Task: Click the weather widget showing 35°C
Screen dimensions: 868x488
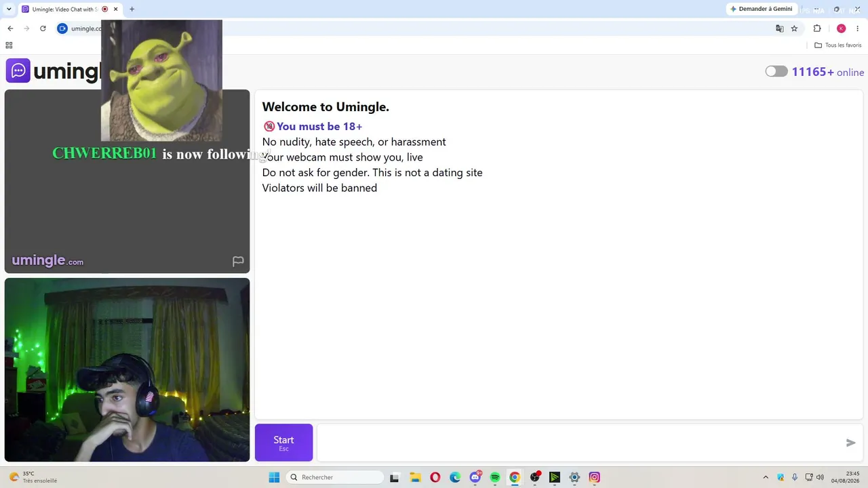Action: pos(33,477)
